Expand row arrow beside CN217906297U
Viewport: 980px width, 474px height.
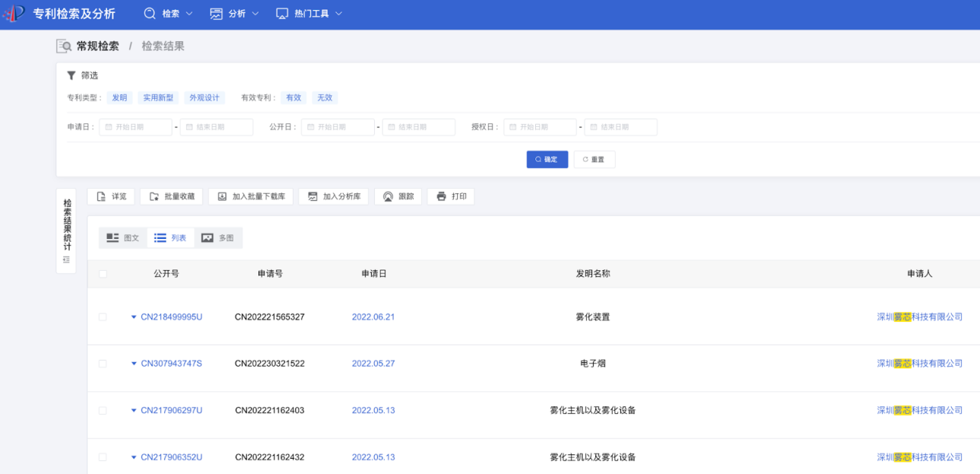pos(134,411)
